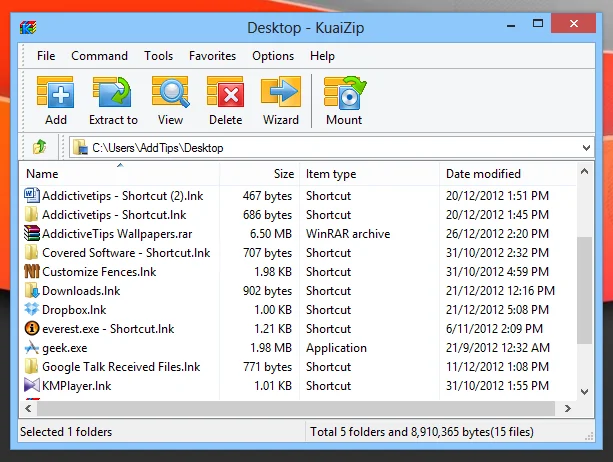Viewport: 613px width, 462px height.
Task: Select the file name AddictiveTips Wallpapers.rar
Action: 117,234
